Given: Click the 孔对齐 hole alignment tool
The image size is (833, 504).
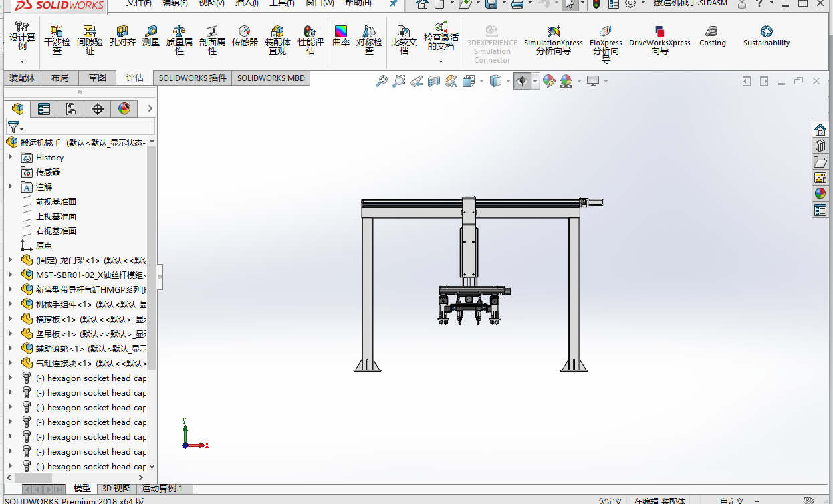Looking at the screenshot, I should (x=122, y=36).
